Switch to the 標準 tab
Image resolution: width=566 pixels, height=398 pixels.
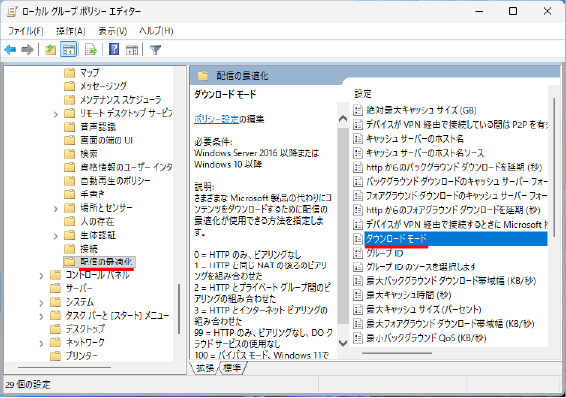tap(232, 368)
